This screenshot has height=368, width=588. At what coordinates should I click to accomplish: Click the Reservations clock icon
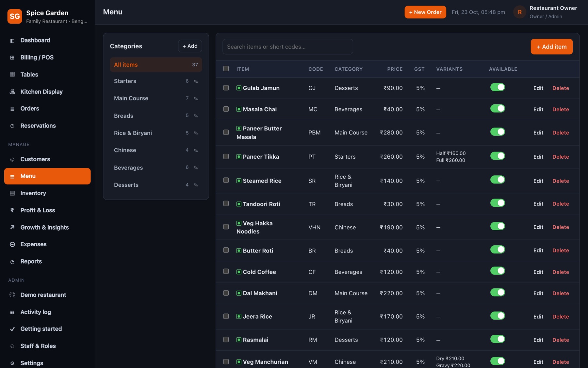tap(12, 126)
